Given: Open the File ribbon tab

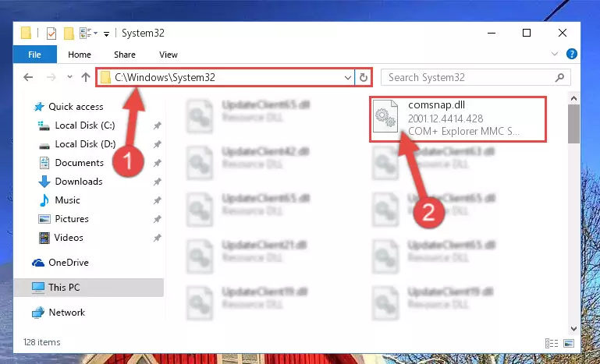Looking at the screenshot, I should point(35,55).
